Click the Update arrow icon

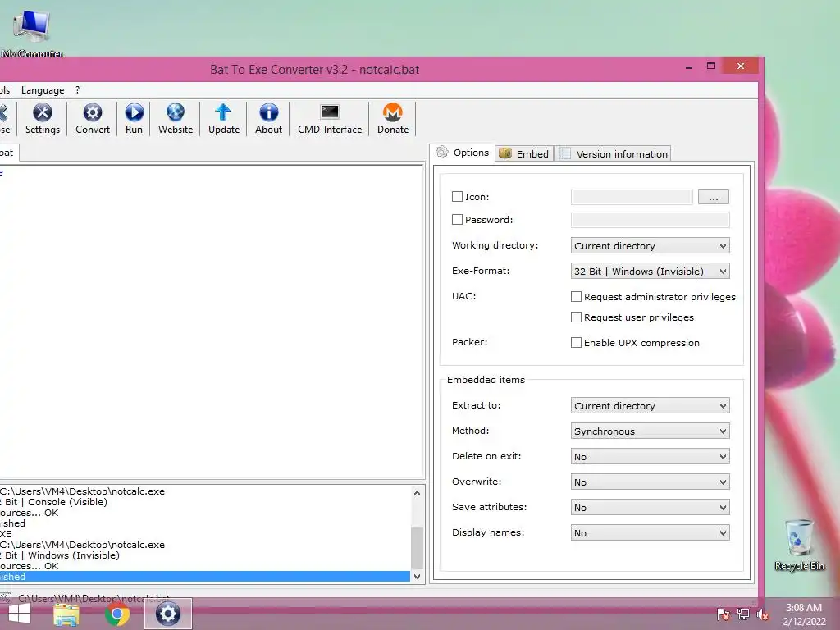[x=223, y=118]
